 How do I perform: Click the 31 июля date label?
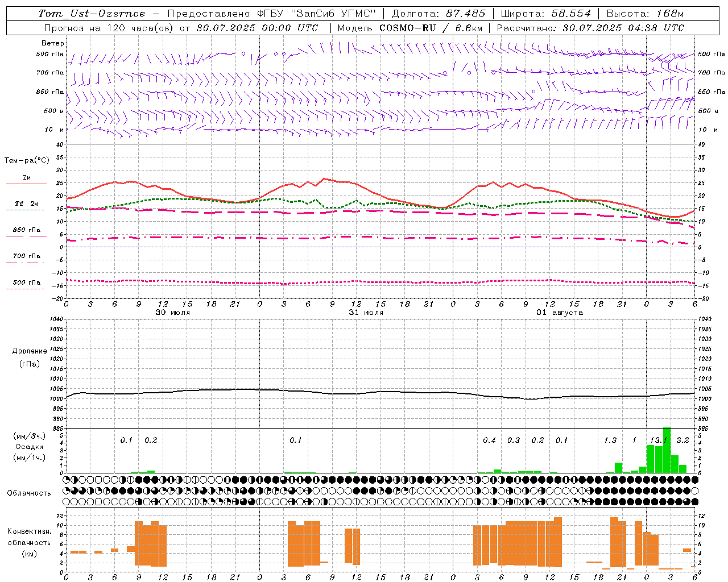coord(366,313)
